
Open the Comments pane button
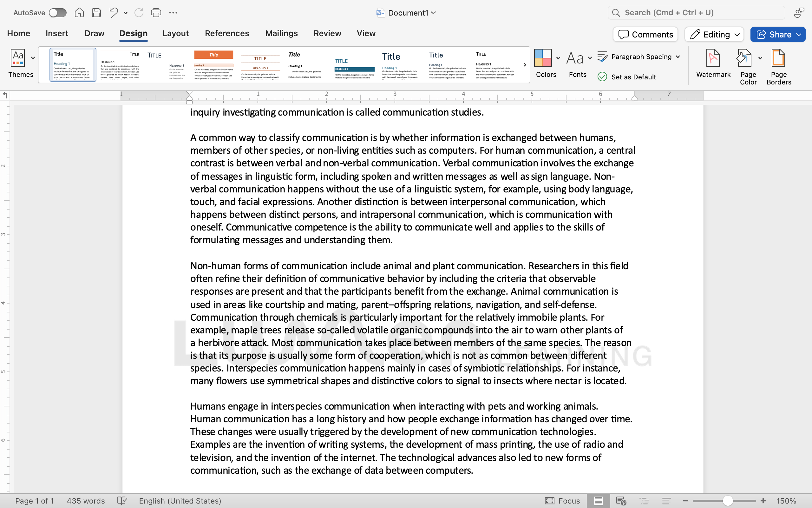point(645,34)
